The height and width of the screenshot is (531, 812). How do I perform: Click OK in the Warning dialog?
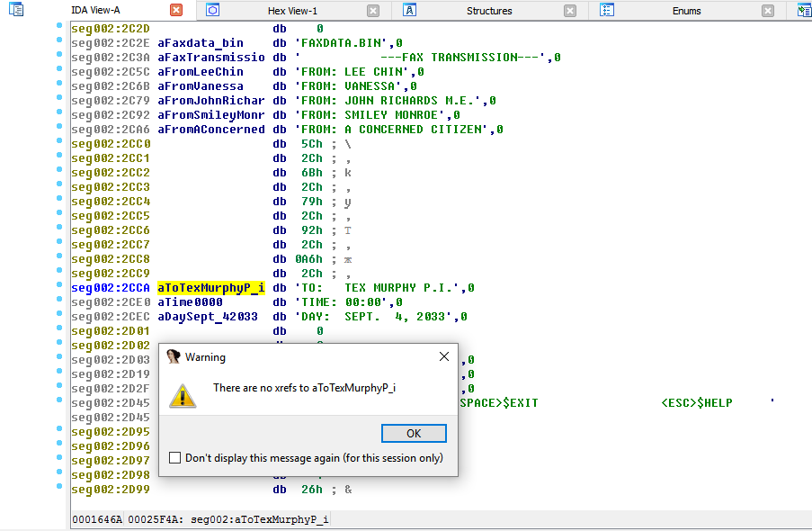414,433
